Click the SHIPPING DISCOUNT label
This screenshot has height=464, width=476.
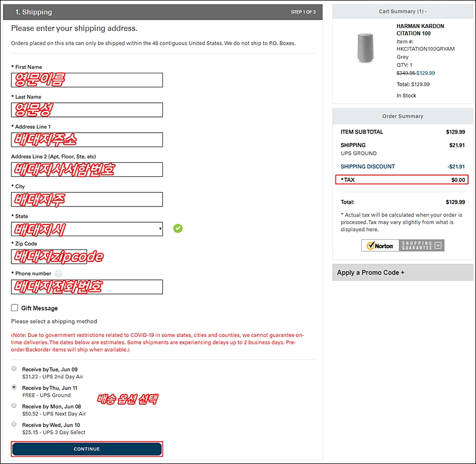(x=367, y=167)
